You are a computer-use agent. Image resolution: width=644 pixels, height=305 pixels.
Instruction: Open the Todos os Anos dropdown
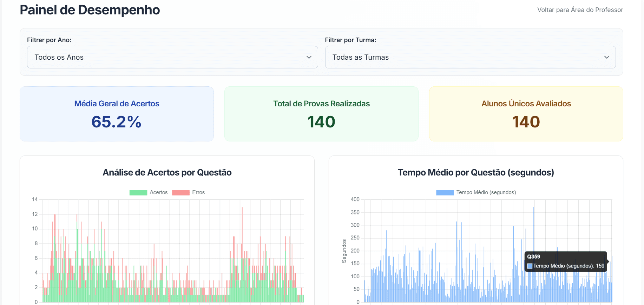click(172, 57)
